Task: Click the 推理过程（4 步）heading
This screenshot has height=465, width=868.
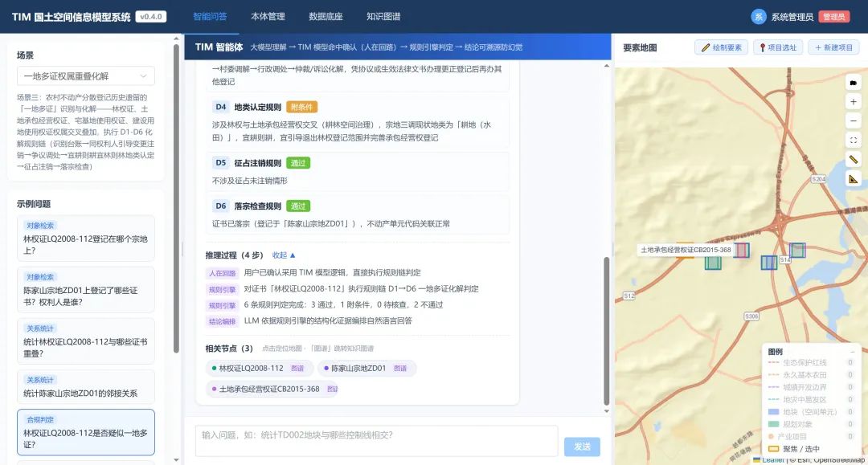Action: coord(234,255)
